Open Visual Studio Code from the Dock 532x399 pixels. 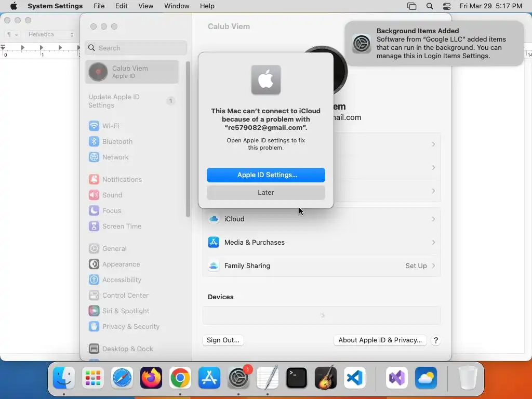tap(355, 378)
